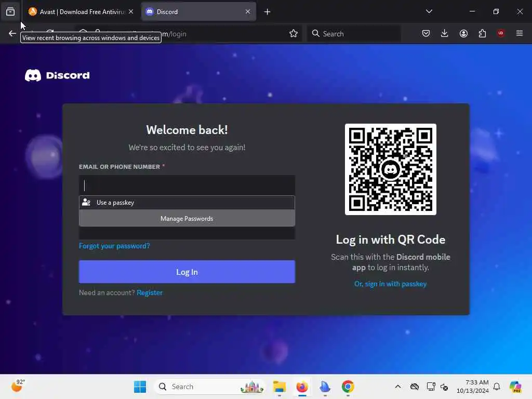Image resolution: width=532 pixels, height=399 pixels.
Task: Open a new tab with plus button
Action: tap(268, 12)
